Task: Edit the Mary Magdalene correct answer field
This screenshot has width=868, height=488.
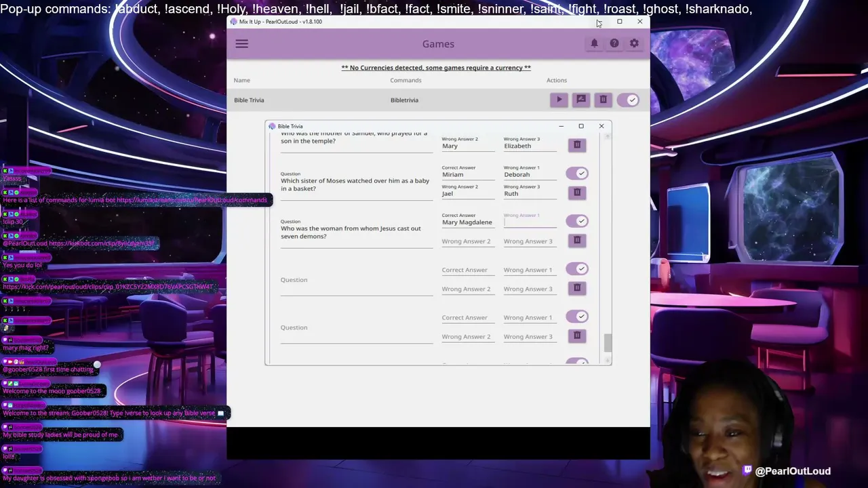Action: (x=468, y=222)
